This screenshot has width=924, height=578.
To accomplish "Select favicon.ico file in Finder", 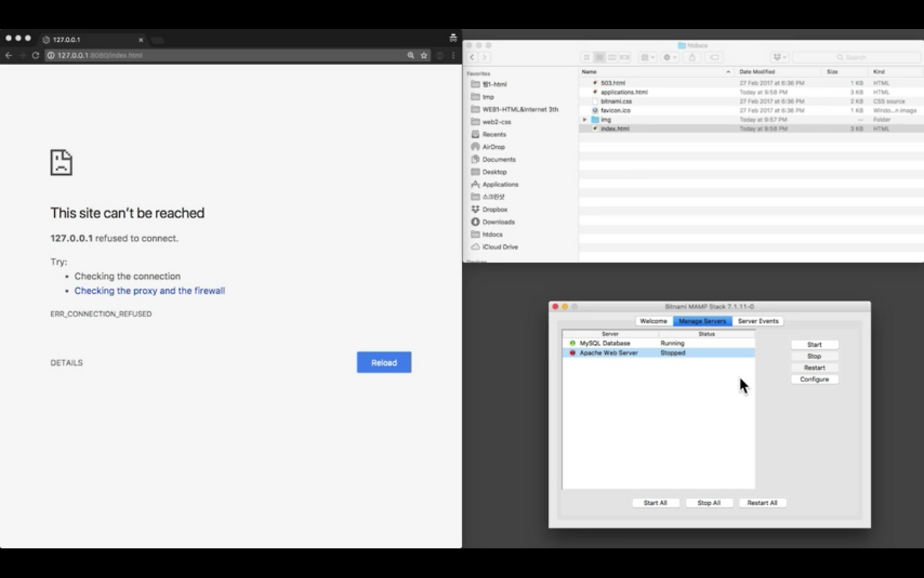I will point(751,111).
